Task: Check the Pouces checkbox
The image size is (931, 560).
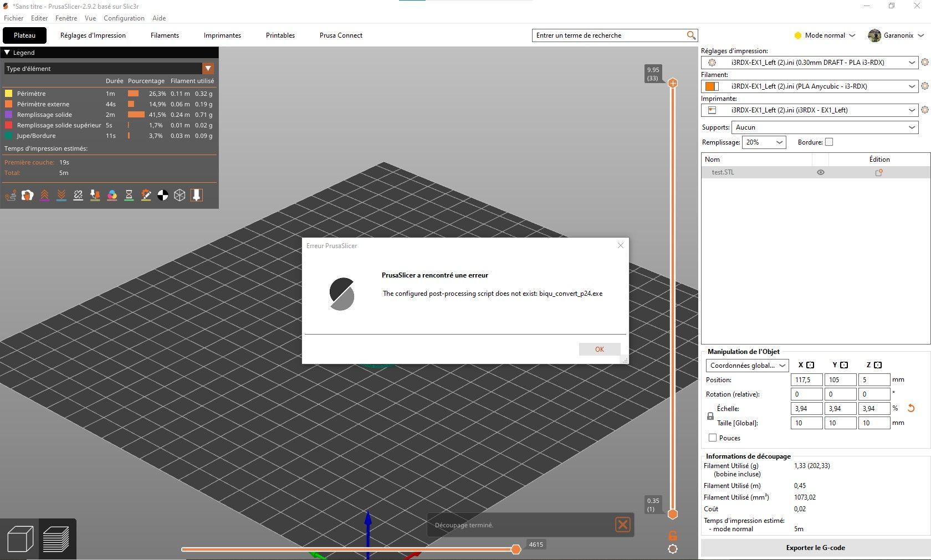Action: 713,438
